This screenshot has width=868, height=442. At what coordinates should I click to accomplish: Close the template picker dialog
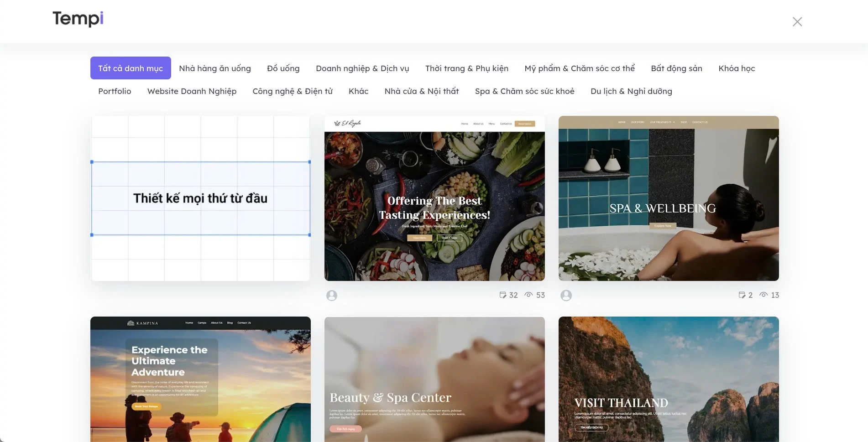coord(797,22)
